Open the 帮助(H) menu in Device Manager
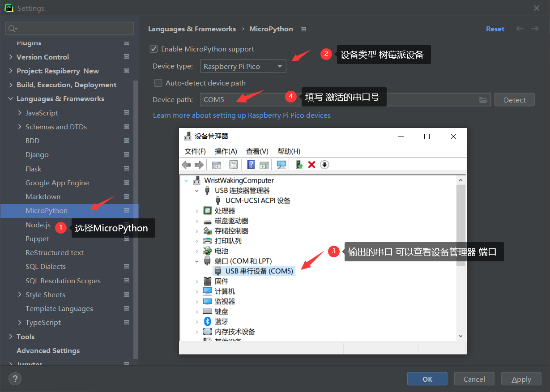The width and height of the screenshot is (550, 392). pos(289,151)
